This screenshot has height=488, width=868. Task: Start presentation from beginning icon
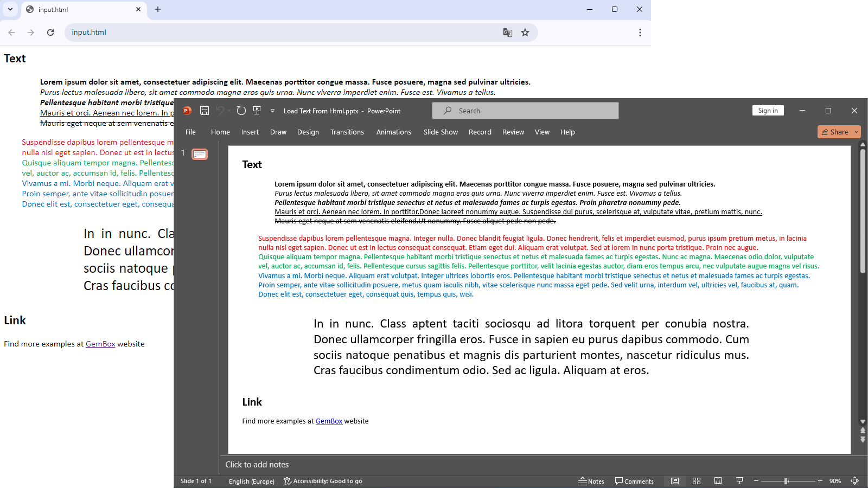[x=257, y=111]
